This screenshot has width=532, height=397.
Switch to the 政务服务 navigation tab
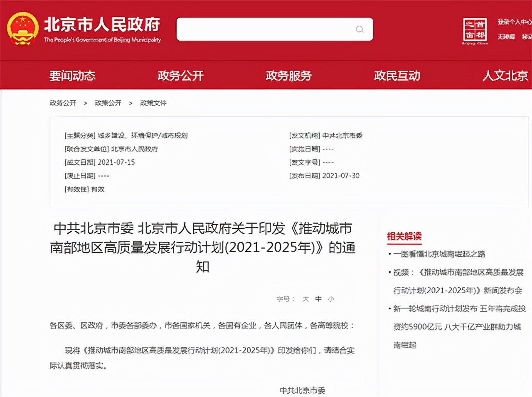[288, 76]
